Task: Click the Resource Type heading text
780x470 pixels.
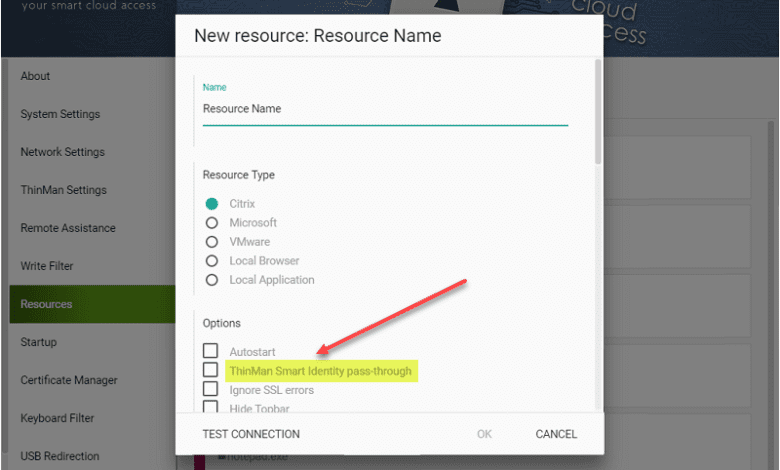Action: 239,175
